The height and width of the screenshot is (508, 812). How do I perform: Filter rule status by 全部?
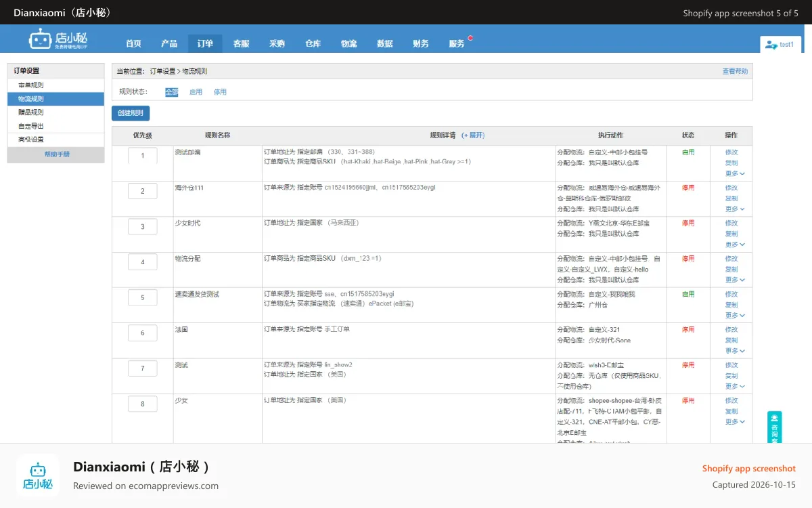coord(171,92)
